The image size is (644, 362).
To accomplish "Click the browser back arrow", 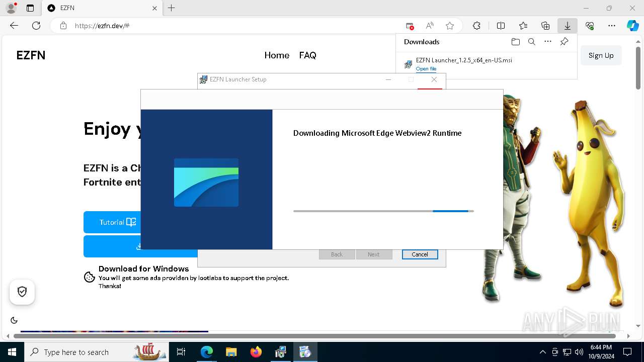I will [14, 26].
